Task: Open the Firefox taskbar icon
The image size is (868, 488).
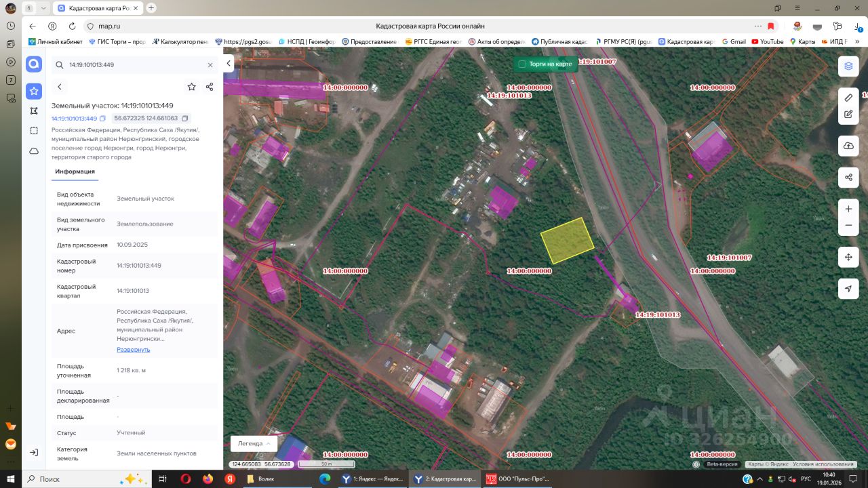Action: click(208, 479)
